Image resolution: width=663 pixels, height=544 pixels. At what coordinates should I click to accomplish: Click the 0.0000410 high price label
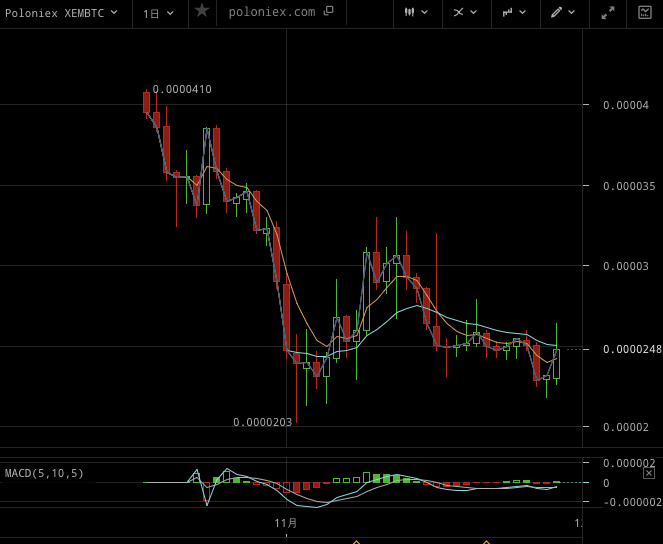[182, 89]
